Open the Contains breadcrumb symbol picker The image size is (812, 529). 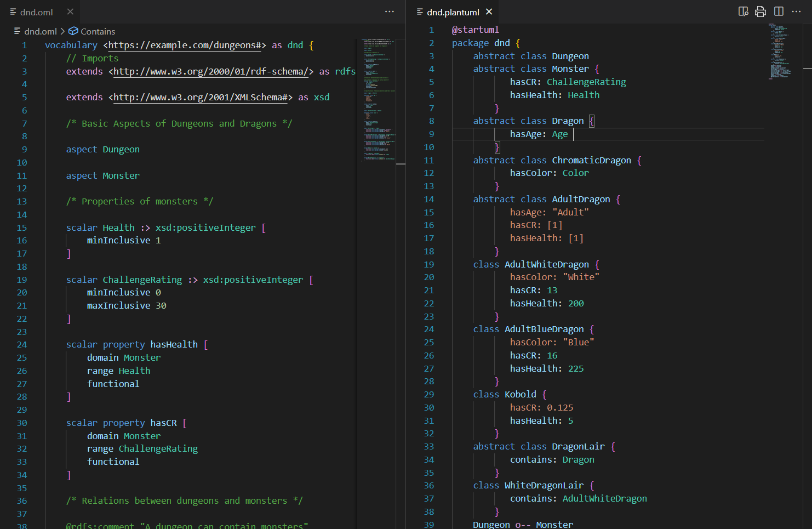[x=98, y=31]
